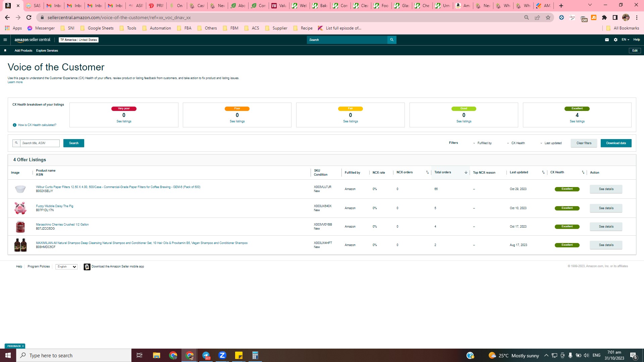Screen dimensions: 644x362
Task: Open the Wilbur Curtis Paper Filters product link
Action: [x=118, y=187]
